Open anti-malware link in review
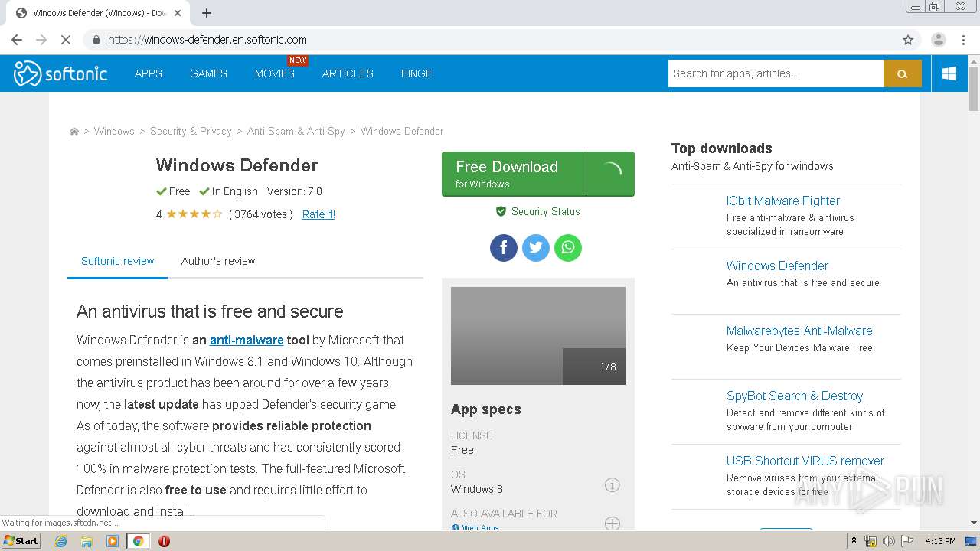The width and height of the screenshot is (980, 551). (x=247, y=340)
